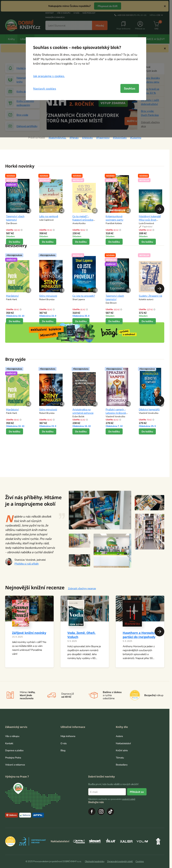Advance the book reviews carousel arrow
Viewport: 172px width, 868px height.
tap(159, 631)
